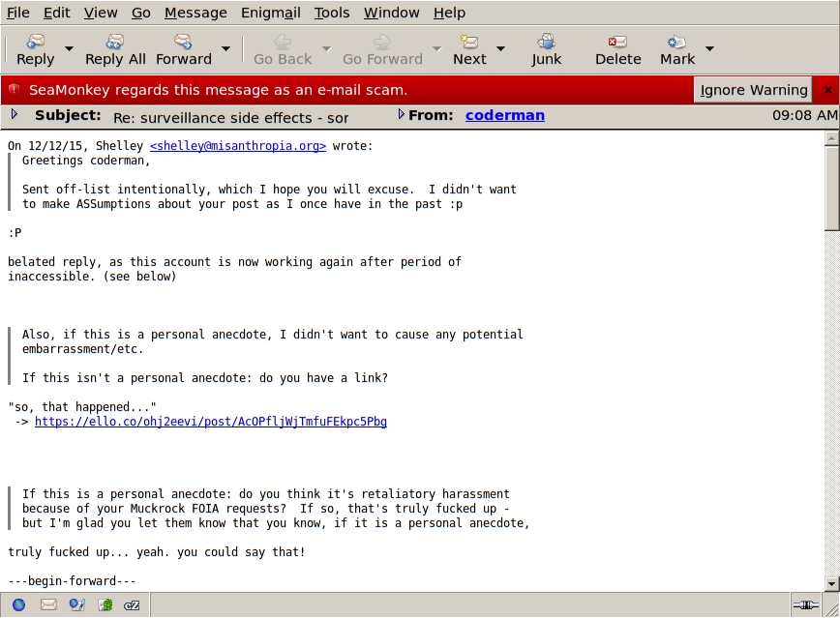
Task: Go to the Next message
Action: tap(469, 49)
